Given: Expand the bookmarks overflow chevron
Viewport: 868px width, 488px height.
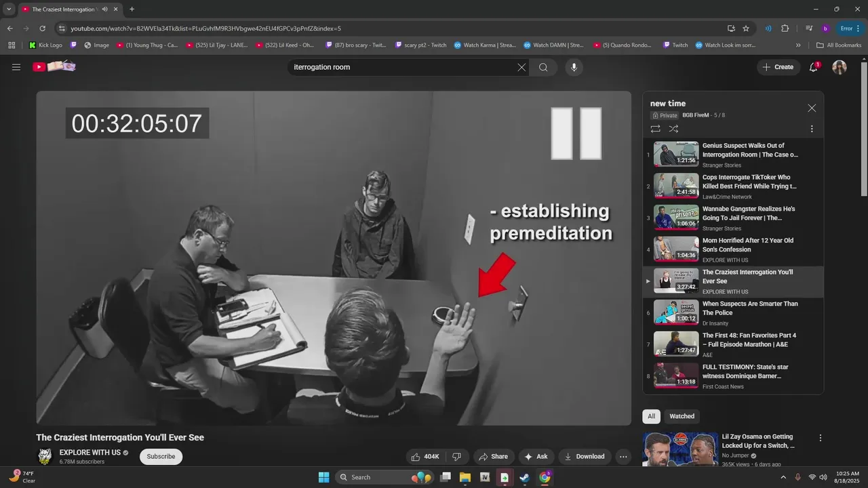Looking at the screenshot, I should pyautogui.click(x=798, y=45).
